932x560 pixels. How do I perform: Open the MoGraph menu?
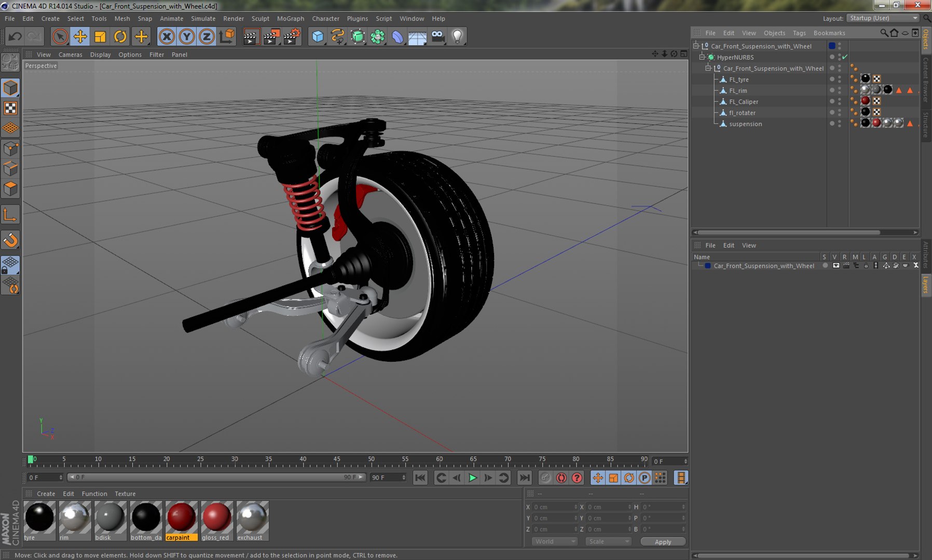(291, 18)
